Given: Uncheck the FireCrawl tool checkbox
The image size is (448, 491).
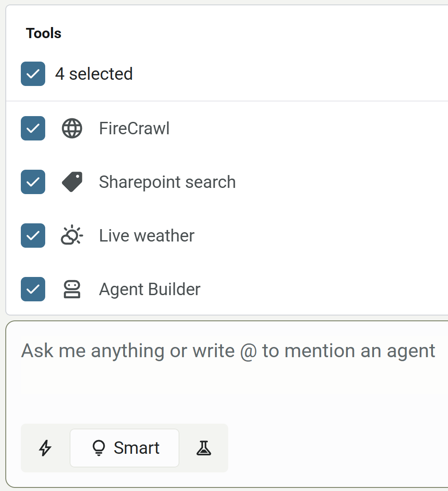Looking at the screenshot, I should (33, 129).
